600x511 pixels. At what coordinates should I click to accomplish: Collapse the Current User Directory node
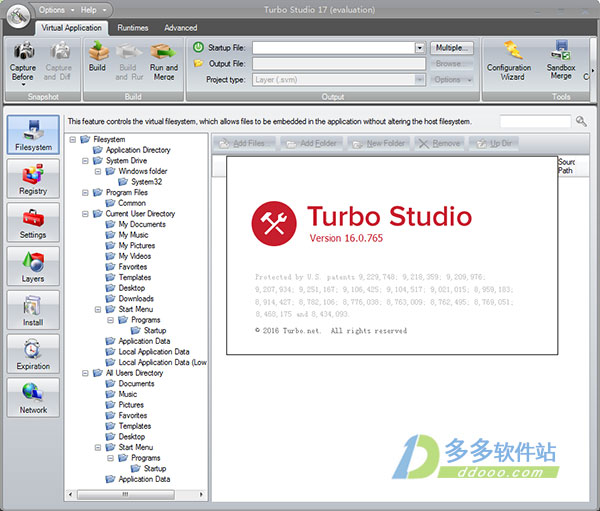point(85,214)
